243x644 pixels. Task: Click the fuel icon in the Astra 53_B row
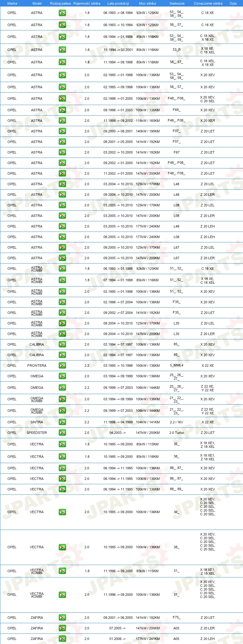click(x=62, y=50)
